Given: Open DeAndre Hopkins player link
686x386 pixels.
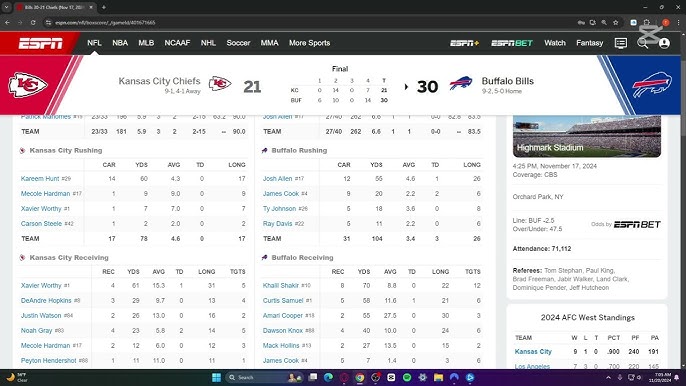Looking at the screenshot, I should (46, 301).
